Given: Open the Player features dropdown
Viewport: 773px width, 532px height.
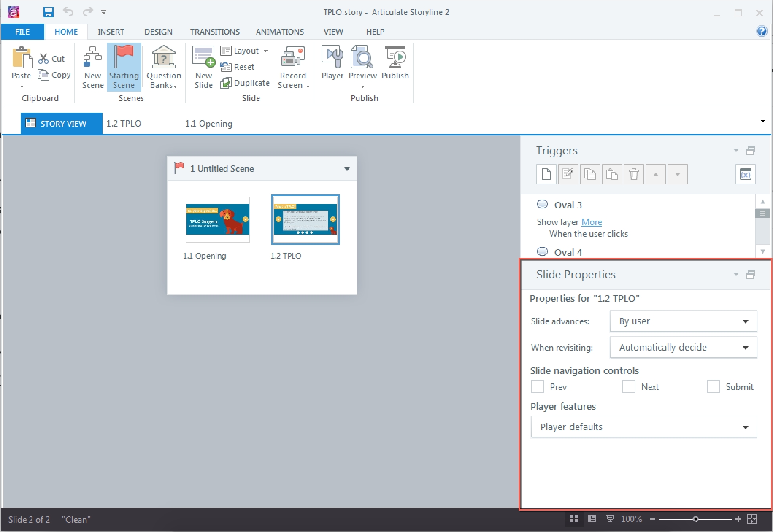Looking at the screenshot, I should point(643,427).
